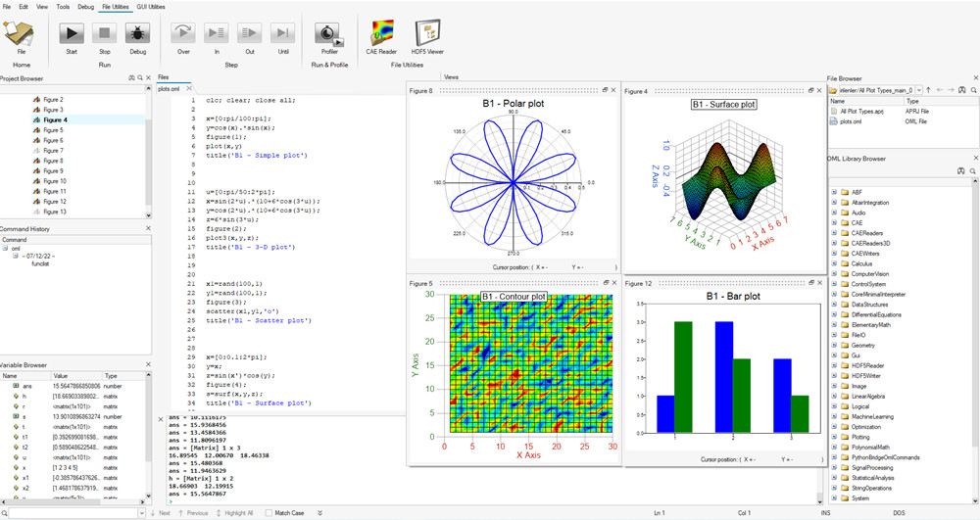Enable the Match Case checkbox

pyautogui.click(x=269, y=513)
